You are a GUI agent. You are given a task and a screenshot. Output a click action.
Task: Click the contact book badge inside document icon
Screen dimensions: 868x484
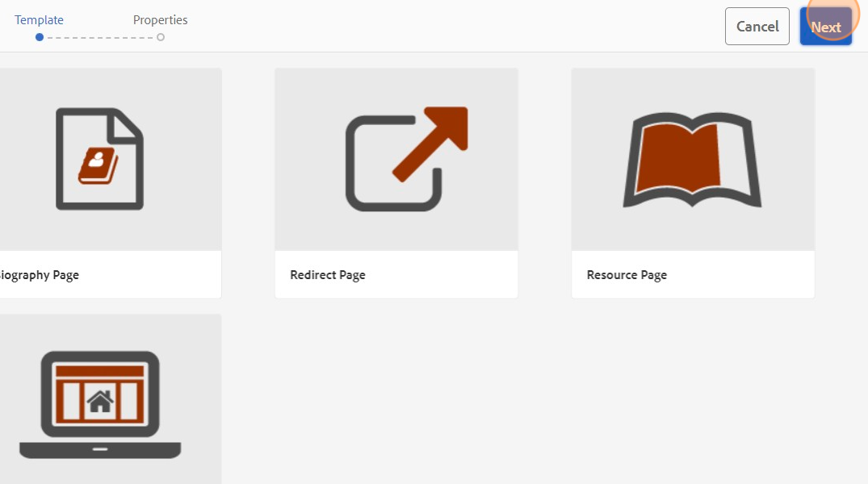tap(98, 165)
